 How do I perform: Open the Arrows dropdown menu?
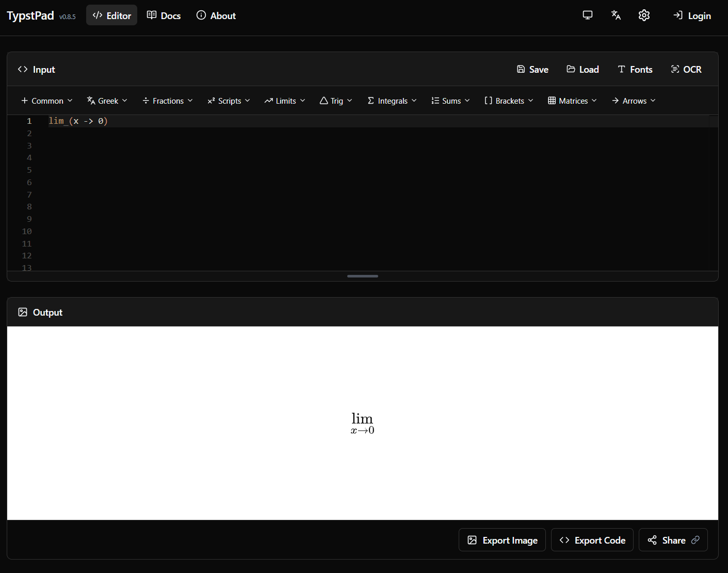click(x=634, y=101)
